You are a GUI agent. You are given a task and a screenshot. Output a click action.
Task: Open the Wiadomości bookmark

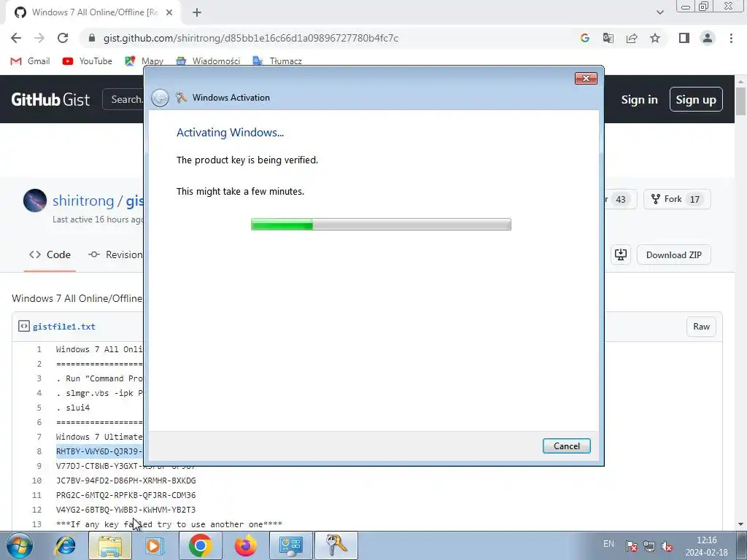click(208, 61)
